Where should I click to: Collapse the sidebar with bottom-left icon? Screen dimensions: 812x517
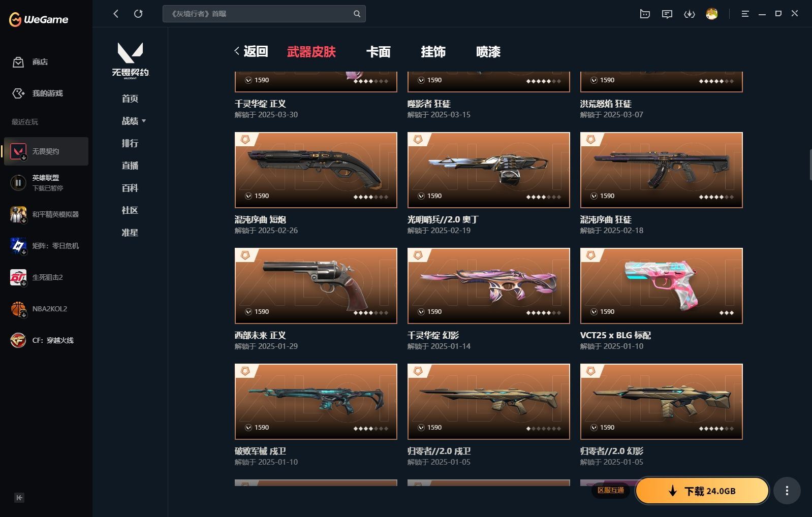coord(19,498)
